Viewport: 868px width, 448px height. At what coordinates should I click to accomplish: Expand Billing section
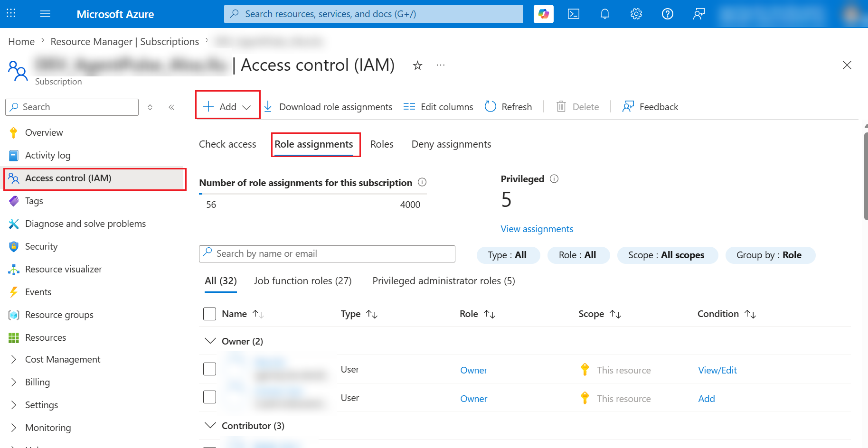click(38, 382)
